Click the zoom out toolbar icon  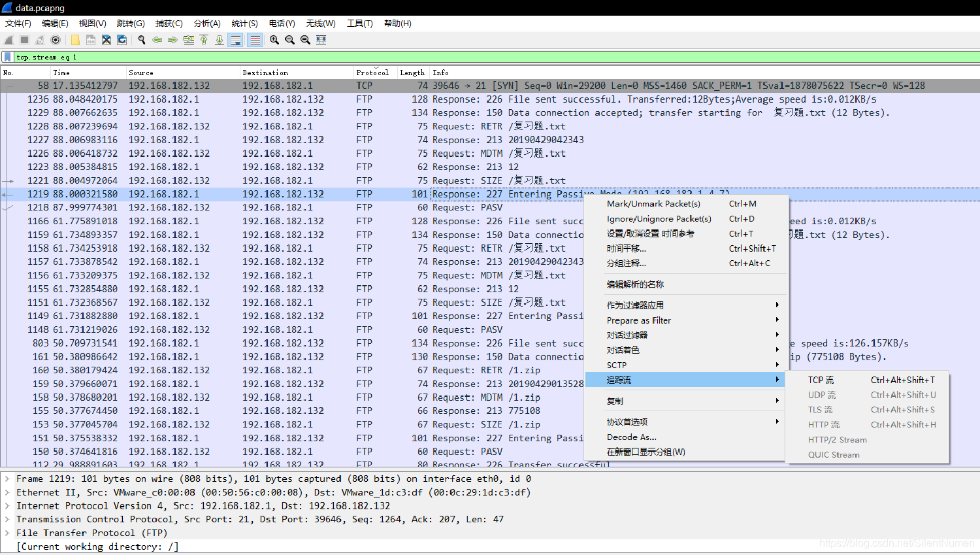point(290,40)
